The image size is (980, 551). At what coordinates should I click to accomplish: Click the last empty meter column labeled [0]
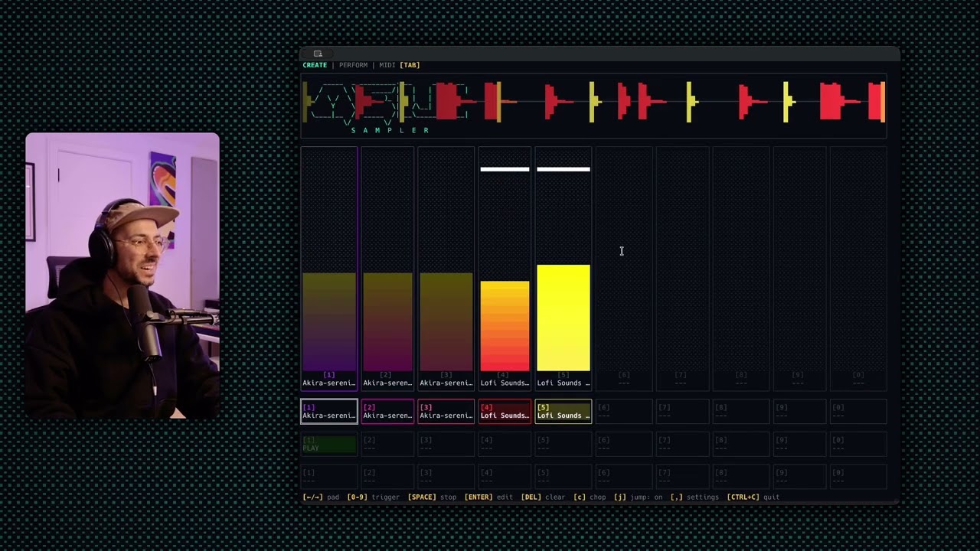(x=858, y=268)
